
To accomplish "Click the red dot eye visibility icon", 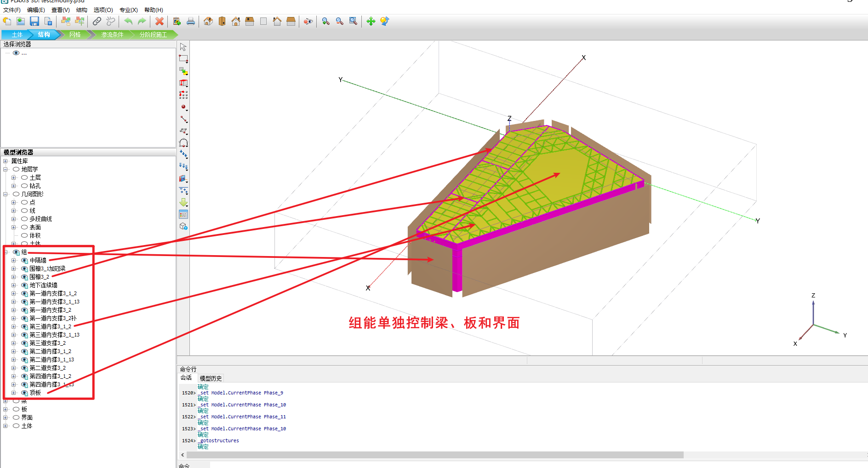I will [x=308, y=21].
